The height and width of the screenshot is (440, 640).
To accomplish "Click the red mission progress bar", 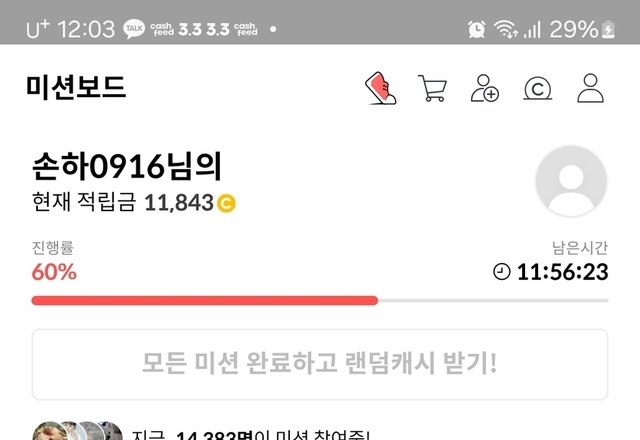I will point(204,301).
